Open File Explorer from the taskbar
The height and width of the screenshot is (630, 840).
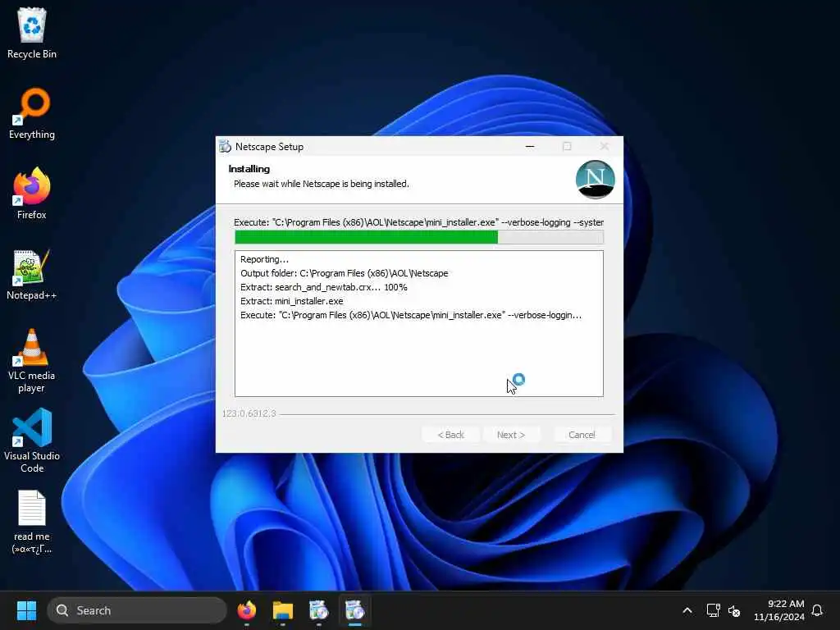pyautogui.click(x=283, y=610)
